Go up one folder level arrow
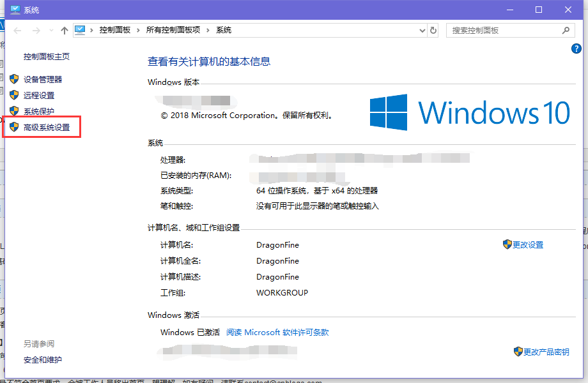588x383 pixels. (x=65, y=31)
